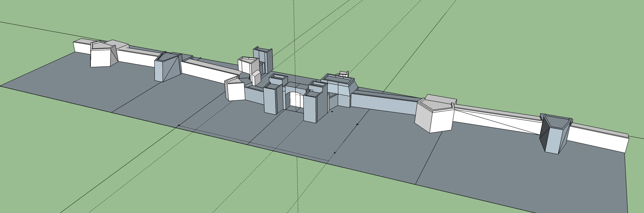
Task: Select the white wall between left bastion and blue tower
Action: pos(135,59)
